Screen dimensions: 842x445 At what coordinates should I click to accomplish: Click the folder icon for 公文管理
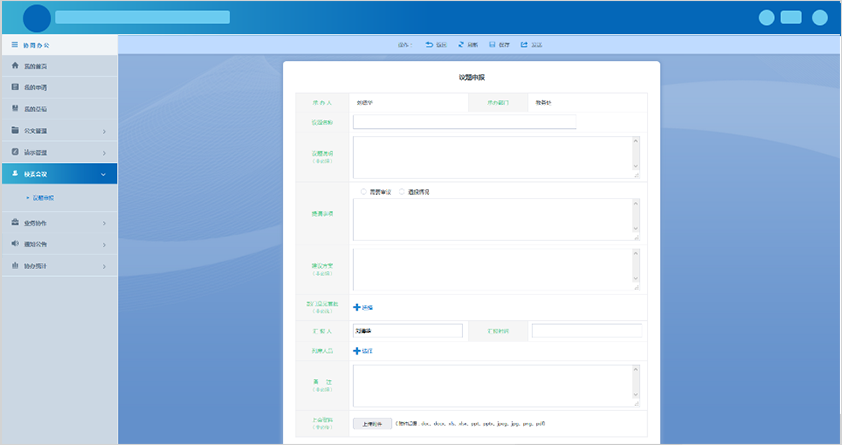tap(15, 130)
